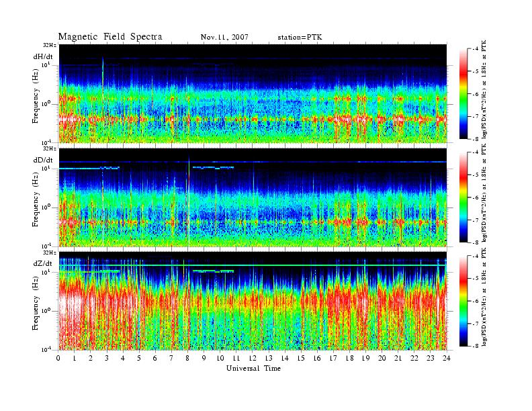The height and width of the screenshot is (411, 532).
Task: Click the "-6" label on dH/dt color bar
Action: tap(476, 94)
